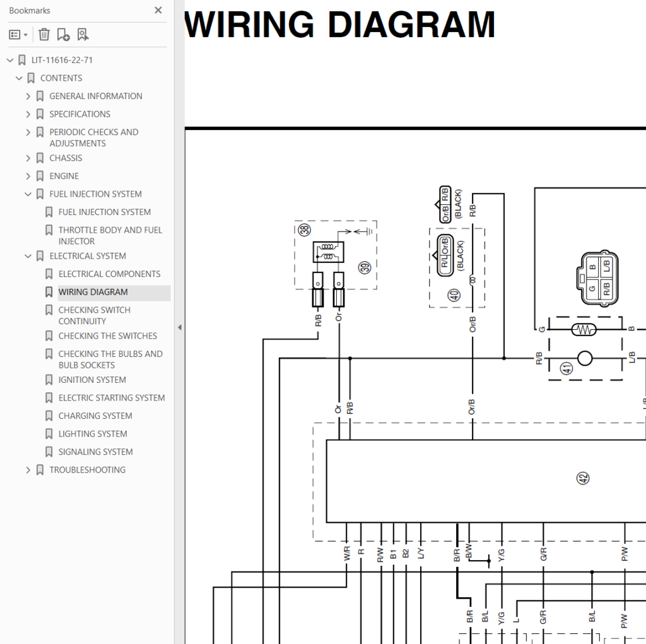
Task: Navigate to CHASSIS bookmark
Action: [x=66, y=158]
